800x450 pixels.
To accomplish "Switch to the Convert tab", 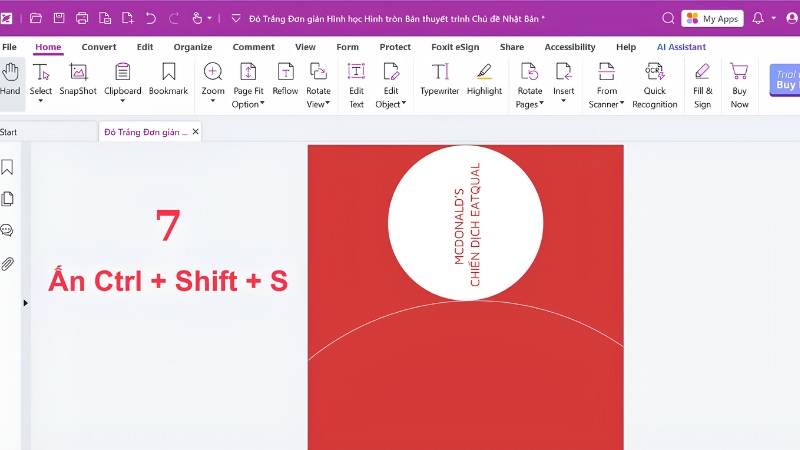I will point(98,47).
